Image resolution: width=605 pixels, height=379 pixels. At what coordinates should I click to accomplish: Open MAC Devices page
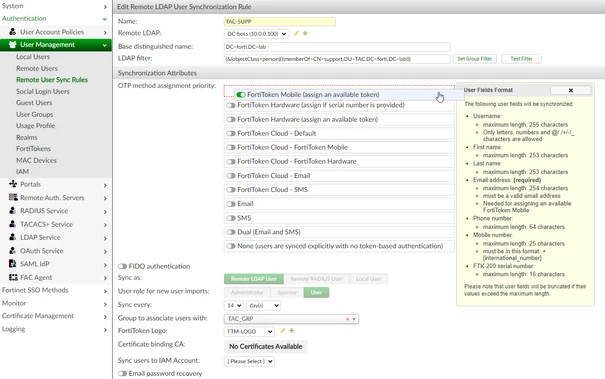(x=36, y=160)
